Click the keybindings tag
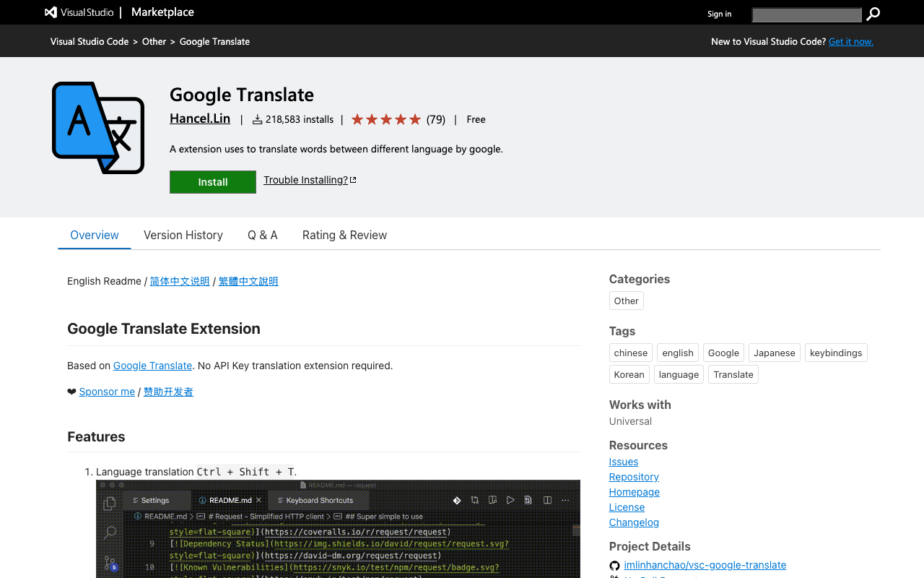 tap(836, 353)
